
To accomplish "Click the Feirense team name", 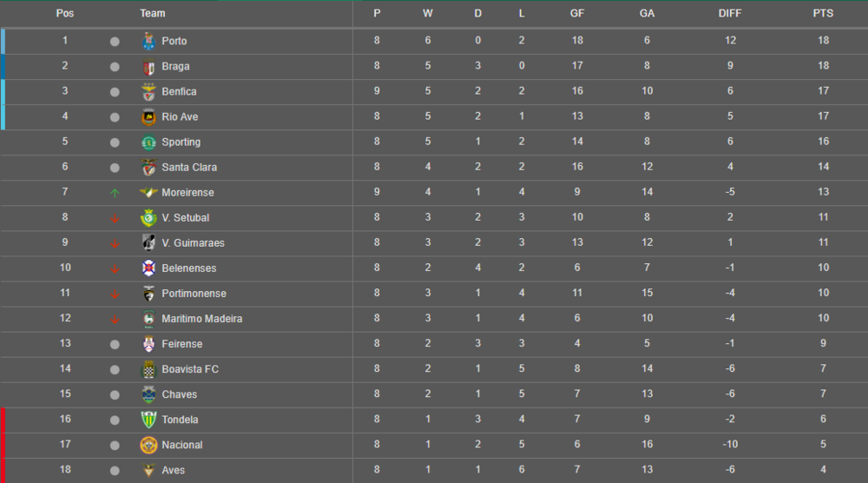I will (182, 344).
